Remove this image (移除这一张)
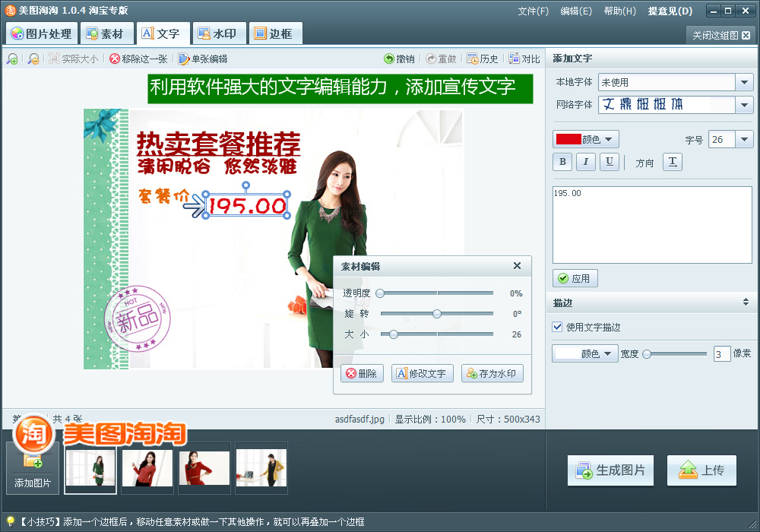The height and width of the screenshot is (532, 760). click(x=138, y=59)
